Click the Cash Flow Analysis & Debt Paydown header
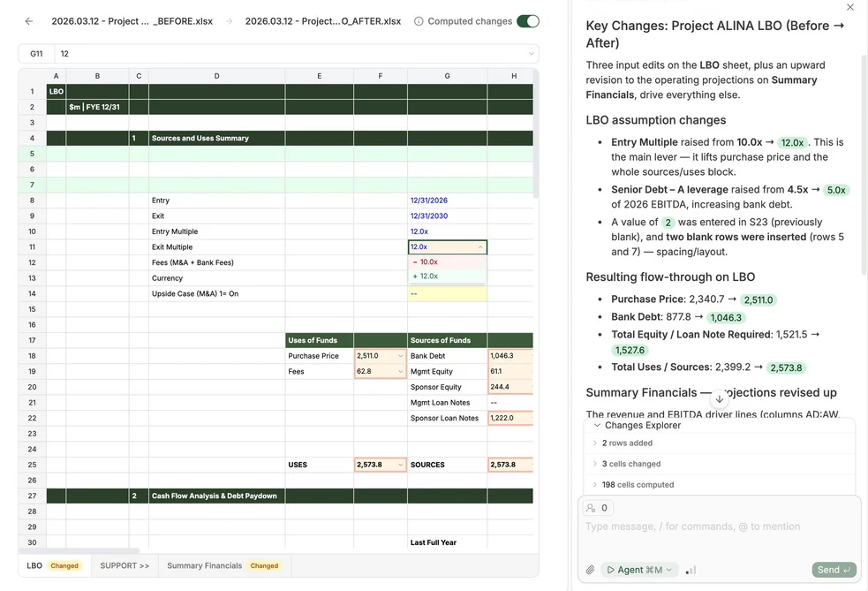Image resolution: width=868 pixels, height=591 pixels. pos(216,496)
